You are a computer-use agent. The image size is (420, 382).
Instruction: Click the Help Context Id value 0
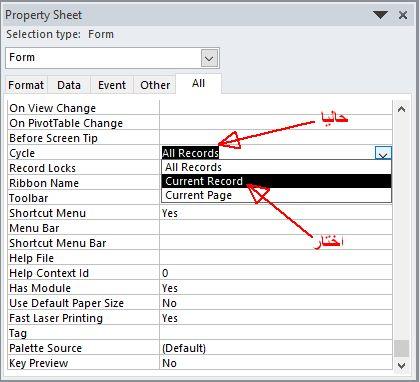[x=276, y=273]
